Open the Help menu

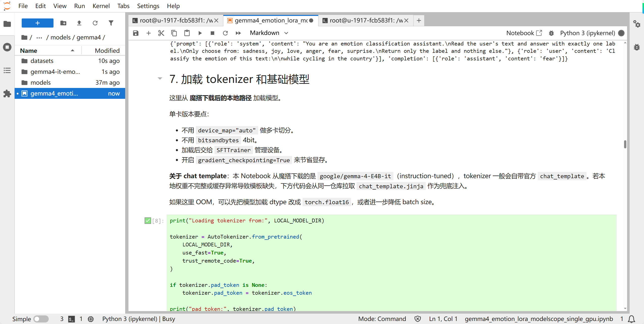[x=173, y=6]
